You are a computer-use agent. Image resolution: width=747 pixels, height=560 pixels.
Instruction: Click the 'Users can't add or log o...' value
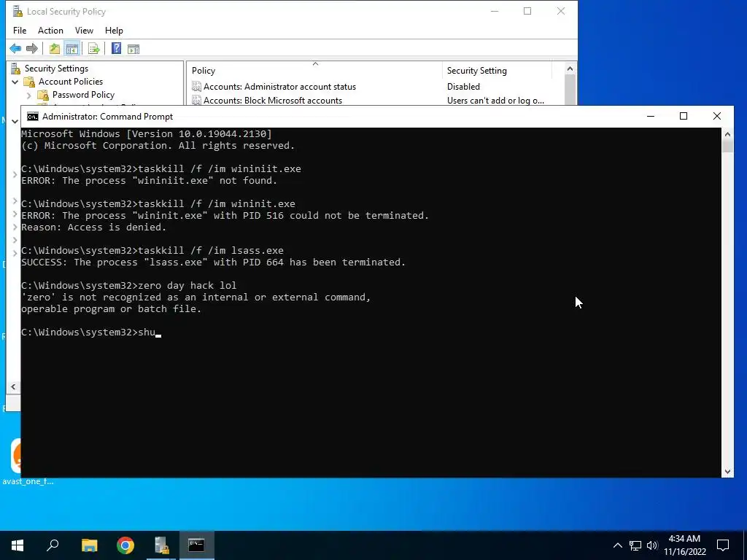495,101
